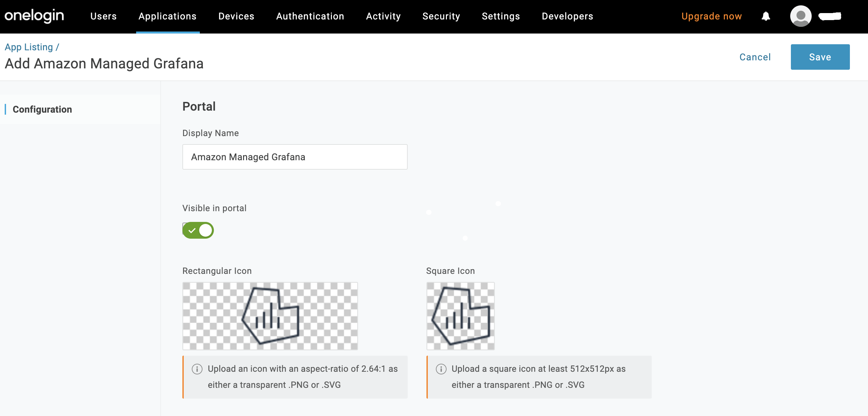Click the user profile avatar
Screen dimensions: 868x416
point(800,16)
